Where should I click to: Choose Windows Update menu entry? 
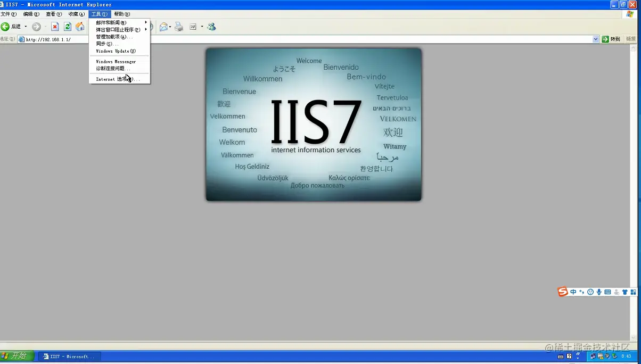[x=120, y=51]
